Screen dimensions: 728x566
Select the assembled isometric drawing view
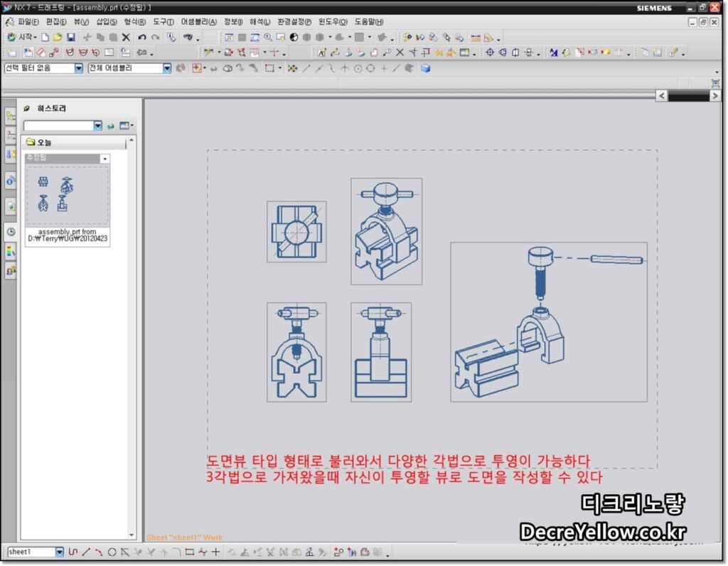(x=386, y=231)
